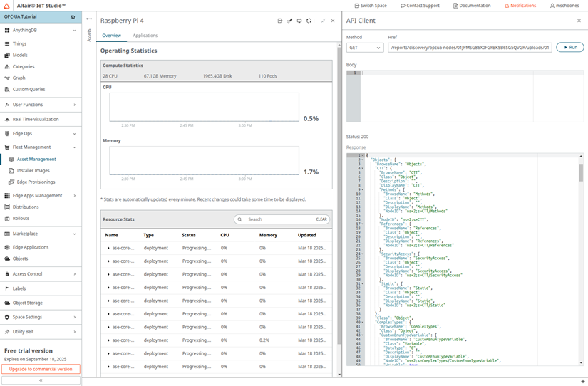Click Switch Space in top bar
588x386 pixels.
[x=371, y=6]
